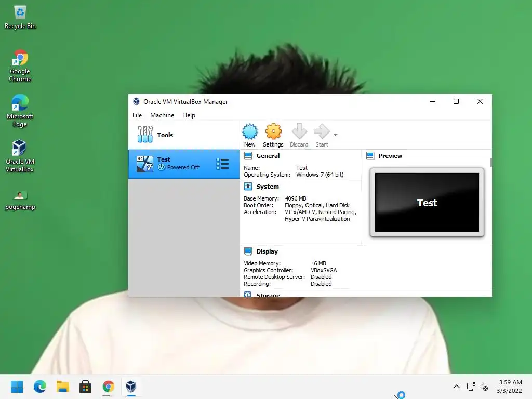
Task: Maximize the VirtualBox Manager window
Action: click(456, 101)
